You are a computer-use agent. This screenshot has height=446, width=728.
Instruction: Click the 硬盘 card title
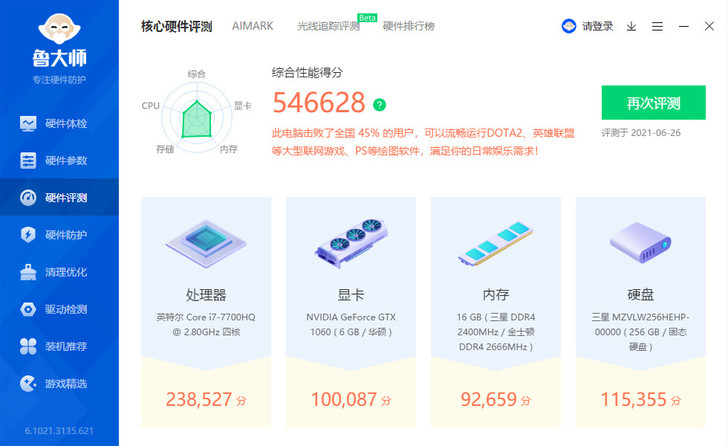point(641,295)
